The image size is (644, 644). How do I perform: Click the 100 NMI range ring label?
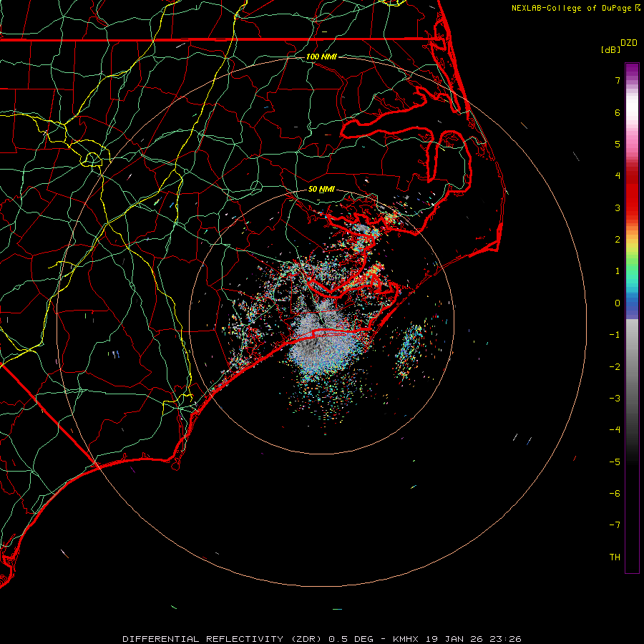321,57
